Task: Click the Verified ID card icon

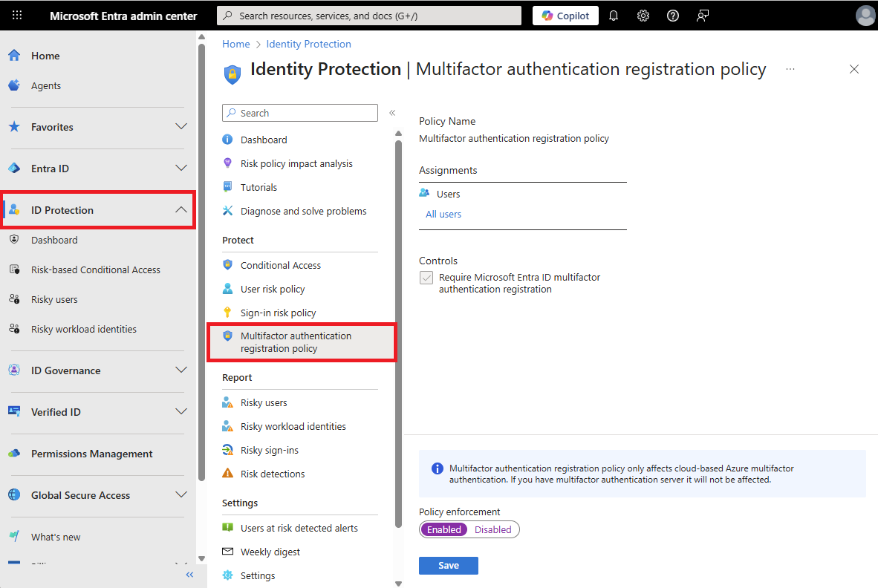Action: 15,411
